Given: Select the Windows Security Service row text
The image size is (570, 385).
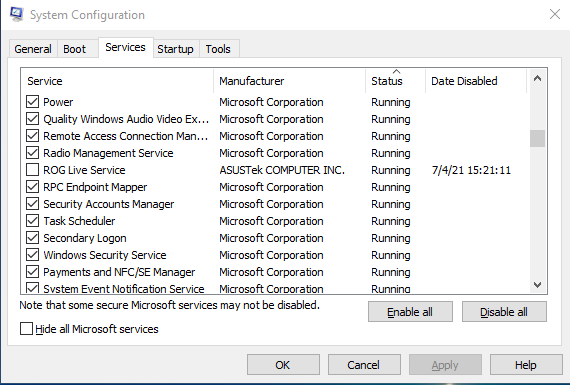Looking at the screenshot, I should click(105, 255).
